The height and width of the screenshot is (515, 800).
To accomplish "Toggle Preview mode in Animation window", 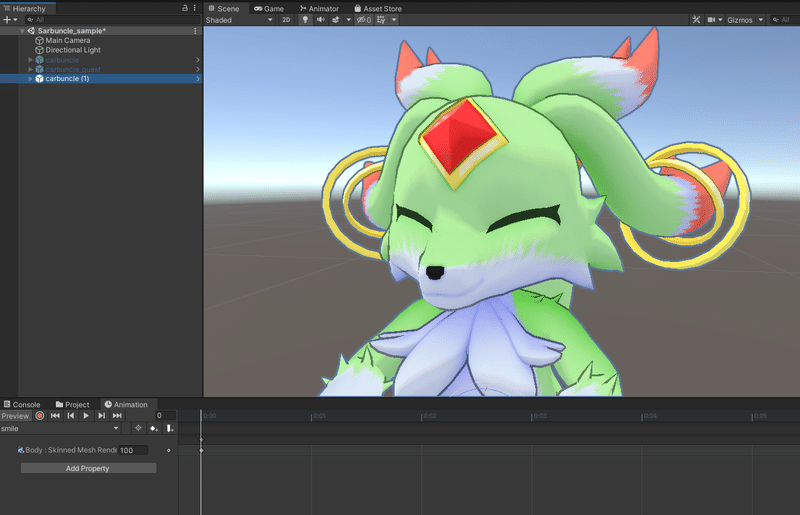I will coord(16,416).
